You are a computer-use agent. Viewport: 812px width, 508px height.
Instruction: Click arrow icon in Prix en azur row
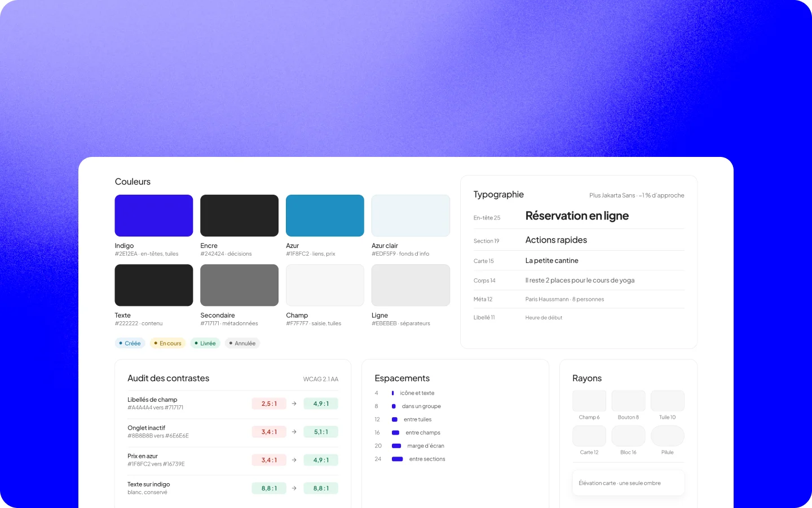click(x=294, y=460)
